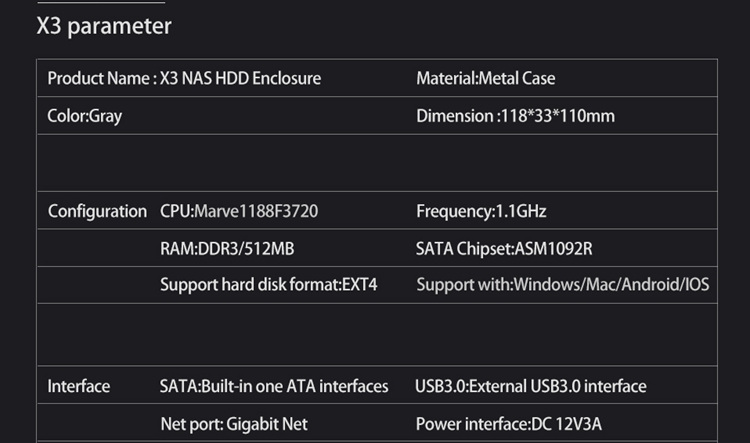This screenshot has width=750, height=443.
Task: Select Support hard disk format EXT4
Action: coord(268,285)
